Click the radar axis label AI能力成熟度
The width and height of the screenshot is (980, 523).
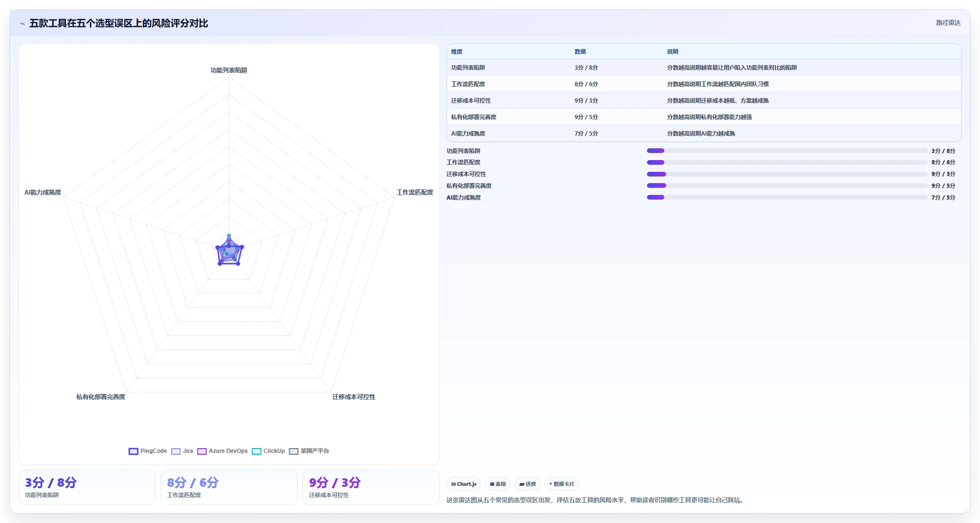(x=43, y=193)
